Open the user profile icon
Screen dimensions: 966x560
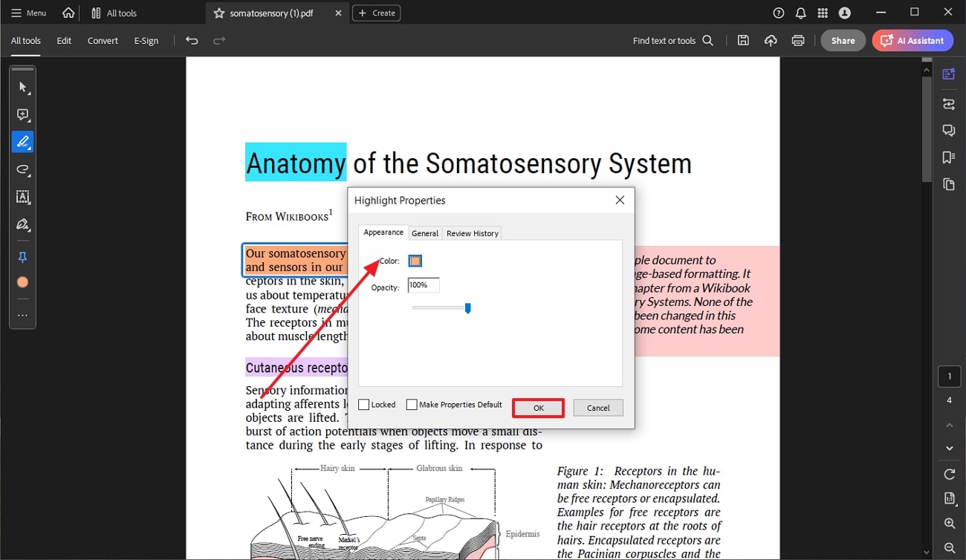point(845,13)
